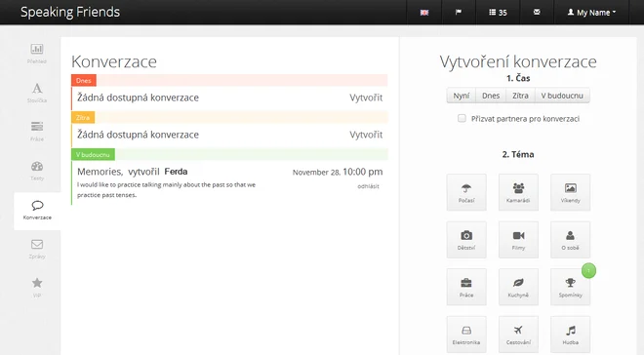644x355 pixels.
Task: Open the envelope mail icon in navbar
Action: (x=537, y=13)
